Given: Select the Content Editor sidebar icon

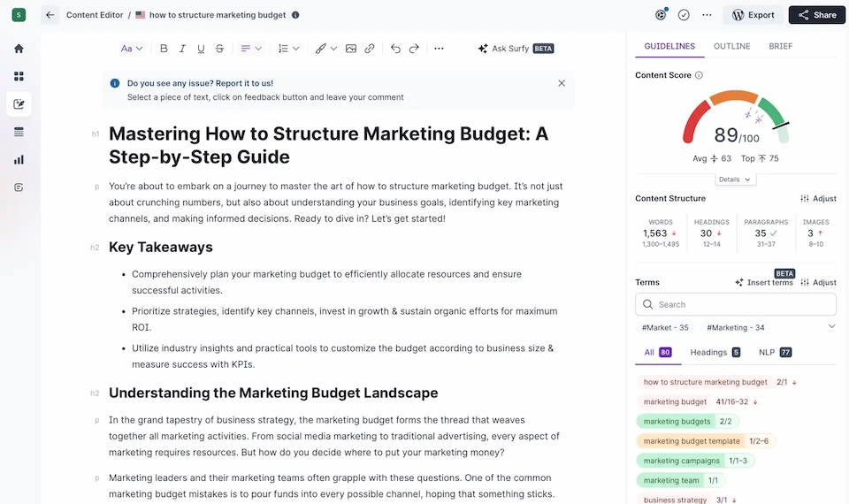Looking at the screenshot, I should coord(19,104).
